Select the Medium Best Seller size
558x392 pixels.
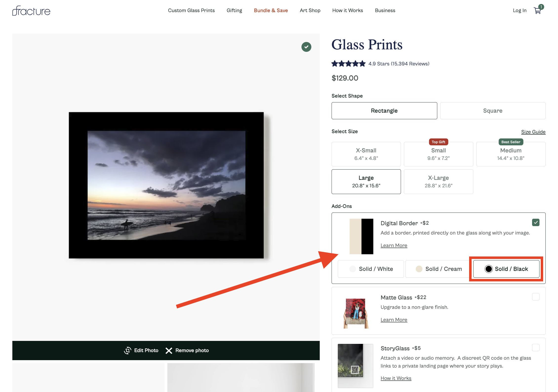point(511,154)
